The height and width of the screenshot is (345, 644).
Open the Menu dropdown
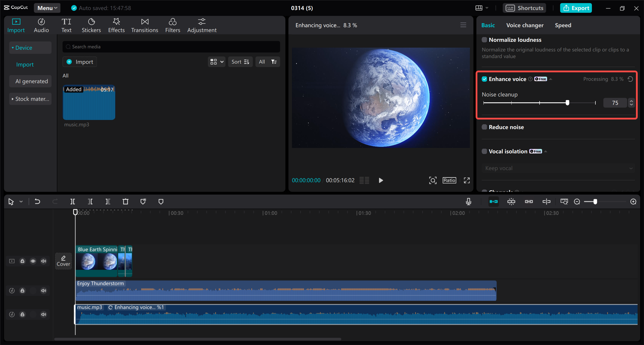(x=47, y=8)
